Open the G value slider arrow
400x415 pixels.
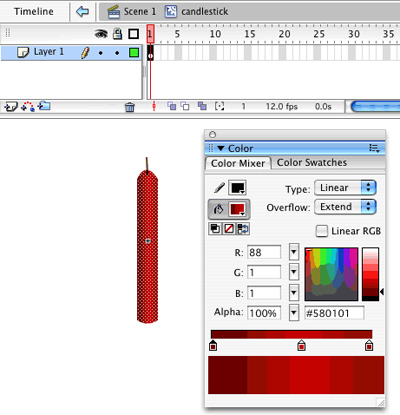(294, 272)
